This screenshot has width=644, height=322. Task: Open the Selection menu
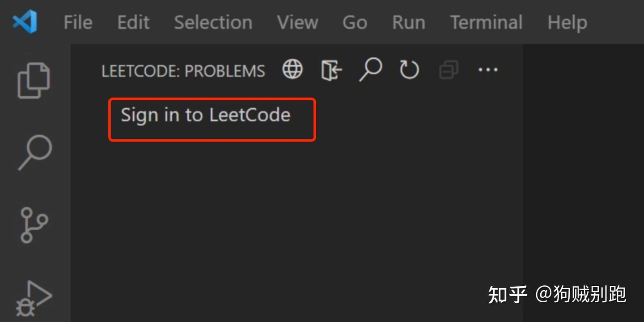pyautogui.click(x=213, y=22)
